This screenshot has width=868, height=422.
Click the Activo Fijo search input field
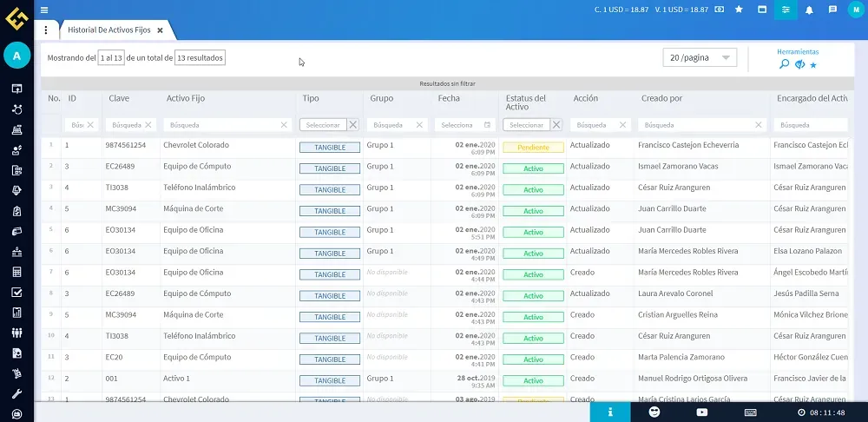[224, 125]
